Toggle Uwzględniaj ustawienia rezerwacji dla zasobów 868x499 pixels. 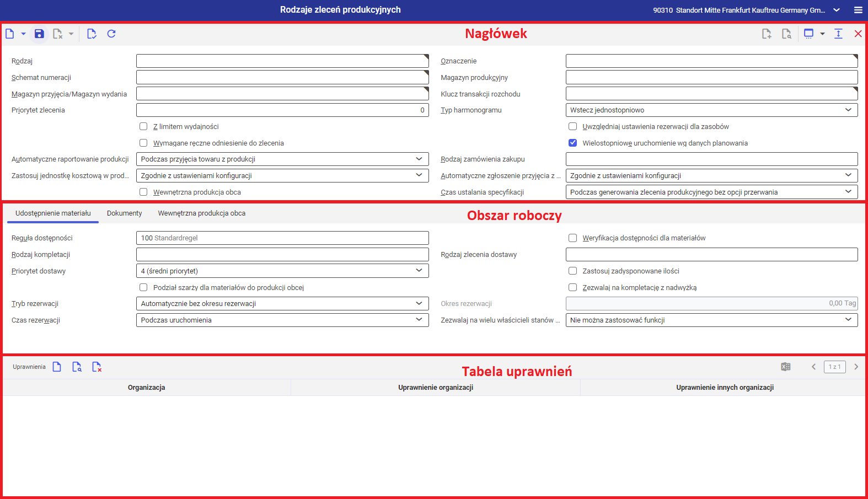tap(573, 126)
